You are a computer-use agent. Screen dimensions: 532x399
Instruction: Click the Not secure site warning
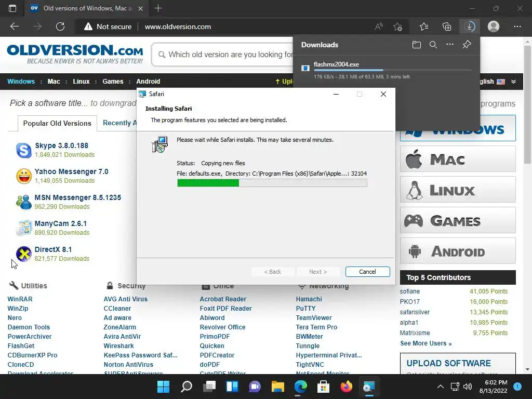[x=108, y=26]
